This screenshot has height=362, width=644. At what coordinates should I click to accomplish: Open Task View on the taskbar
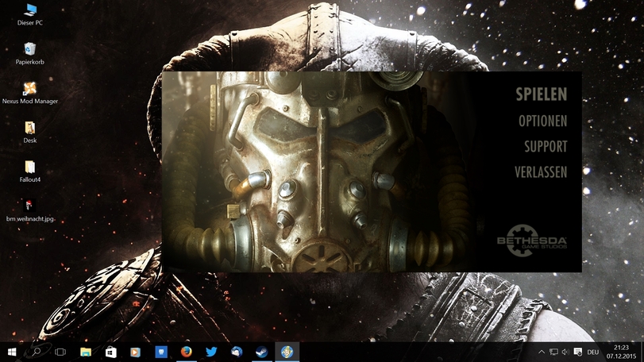60,352
